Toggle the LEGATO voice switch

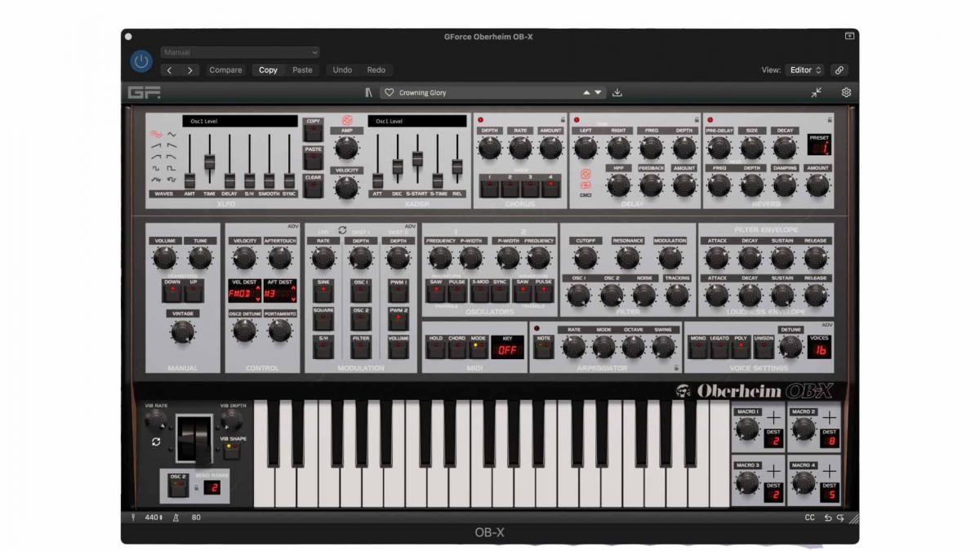click(719, 348)
